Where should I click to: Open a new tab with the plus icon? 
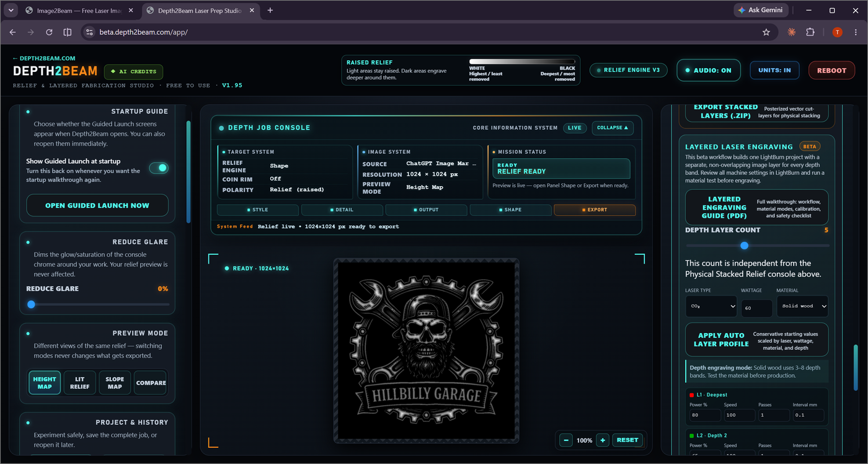[270, 11]
